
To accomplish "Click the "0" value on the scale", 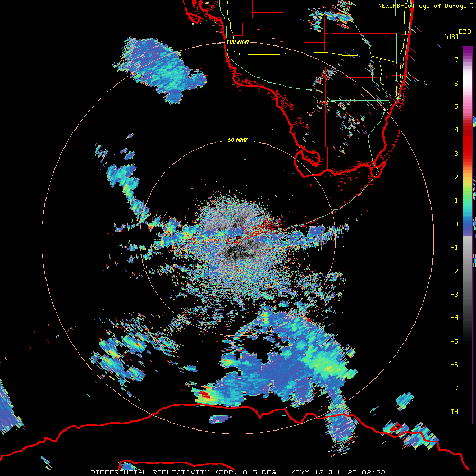I will 456,224.
